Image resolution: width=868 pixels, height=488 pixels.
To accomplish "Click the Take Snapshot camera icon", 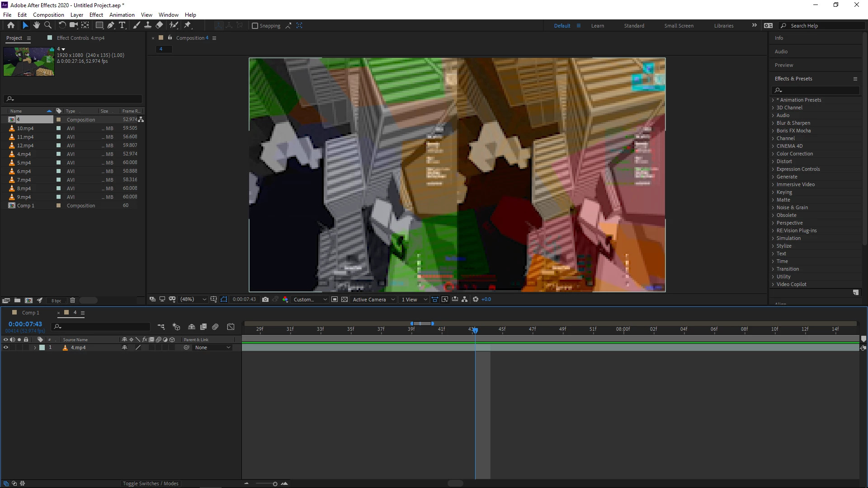I will click(x=265, y=299).
